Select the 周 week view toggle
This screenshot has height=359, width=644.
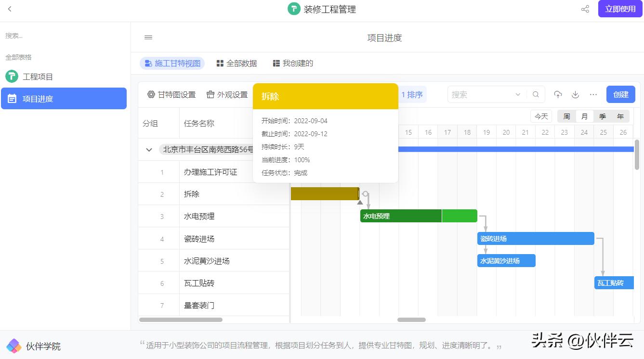click(565, 116)
